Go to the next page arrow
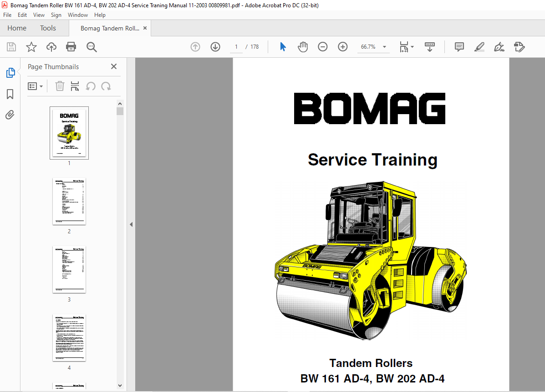 (x=215, y=47)
